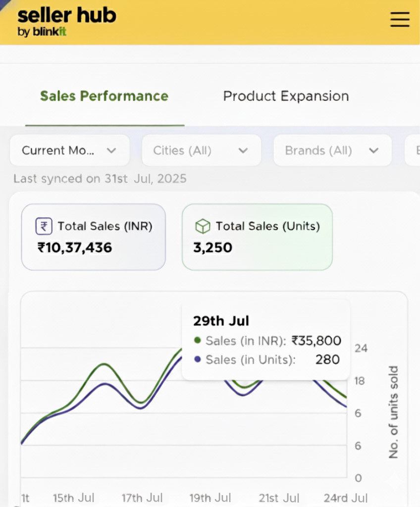Screen dimensions: 420x507
Task: Open the Product Expansion tab
Action: [x=286, y=96]
